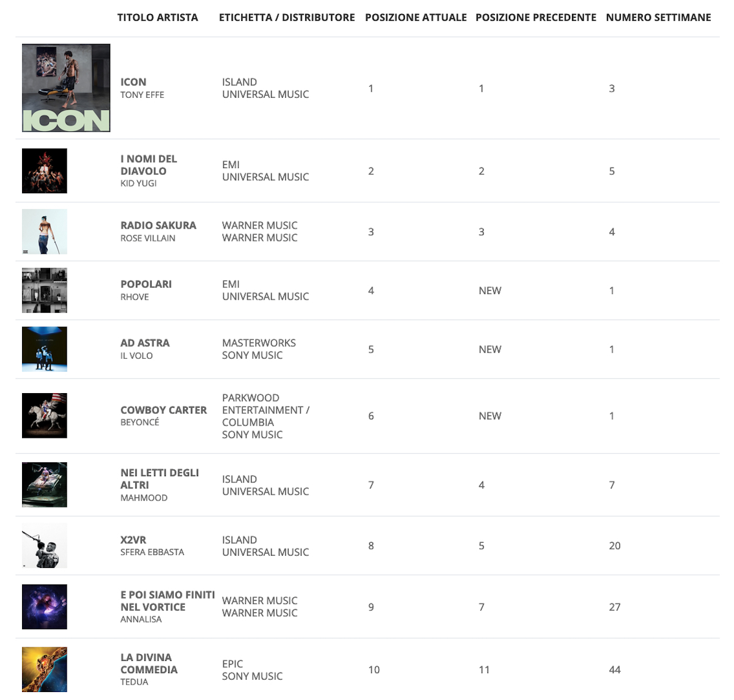The width and height of the screenshot is (734, 700).
Task: Select the Popolari album title
Action: pyautogui.click(x=146, y=284)
